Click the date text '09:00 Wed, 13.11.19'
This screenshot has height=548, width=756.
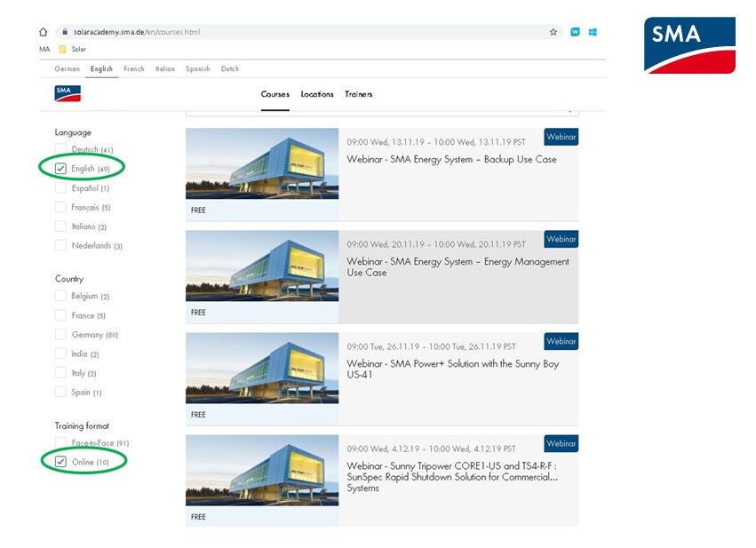pyautogui.click(x=386, y=142)
